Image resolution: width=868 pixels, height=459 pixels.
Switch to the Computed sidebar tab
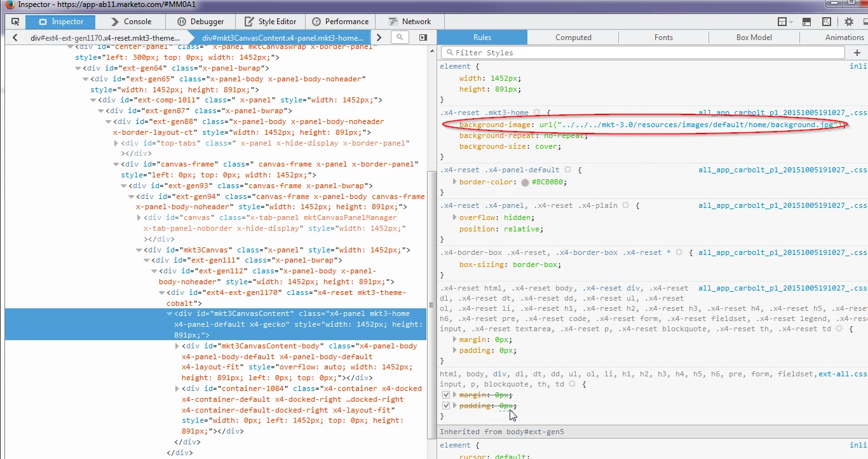(573, 38)
